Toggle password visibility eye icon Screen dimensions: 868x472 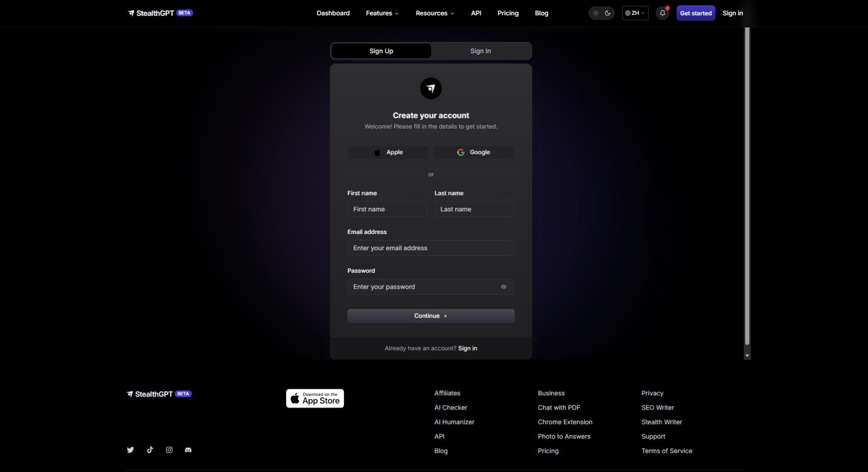[503, 287]
